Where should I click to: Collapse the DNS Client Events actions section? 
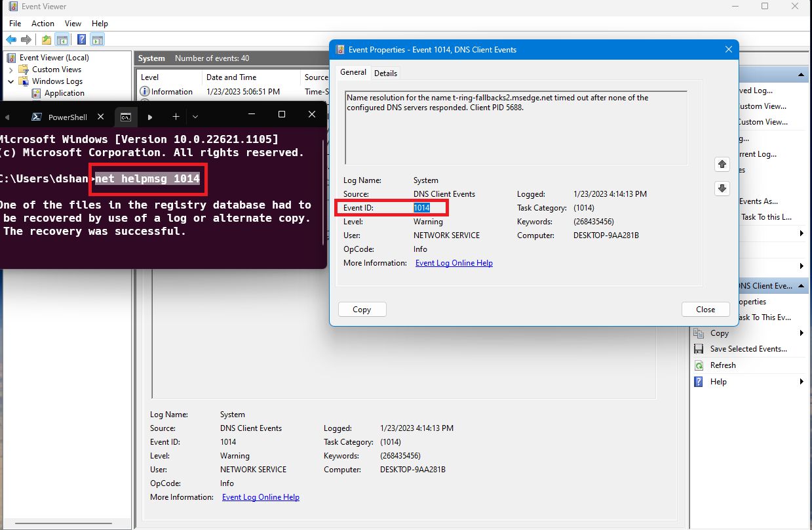(800, 286)
